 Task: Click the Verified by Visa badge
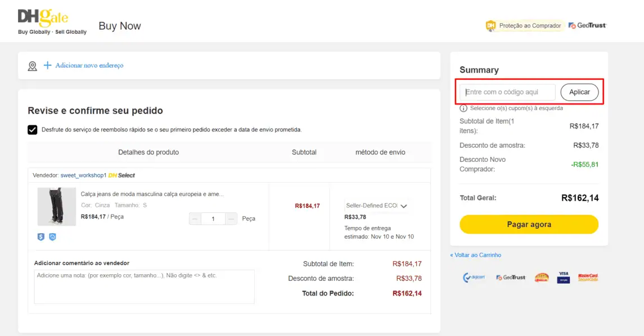(x=564, y=278)
